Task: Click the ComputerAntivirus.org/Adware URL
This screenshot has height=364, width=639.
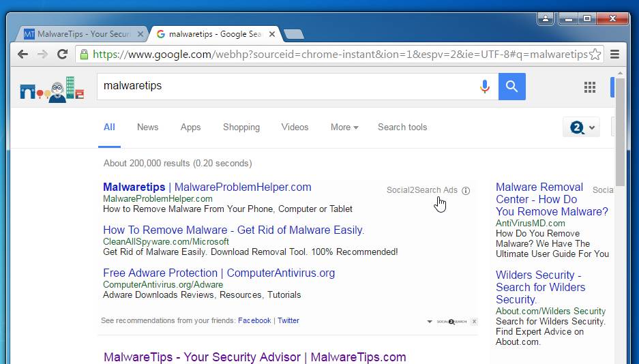Action: pos(163,285)
